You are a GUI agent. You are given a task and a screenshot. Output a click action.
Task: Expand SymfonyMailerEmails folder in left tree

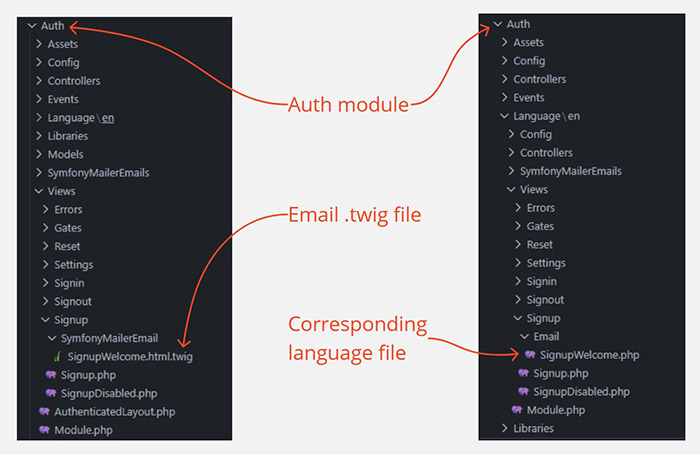pos(39,172)
